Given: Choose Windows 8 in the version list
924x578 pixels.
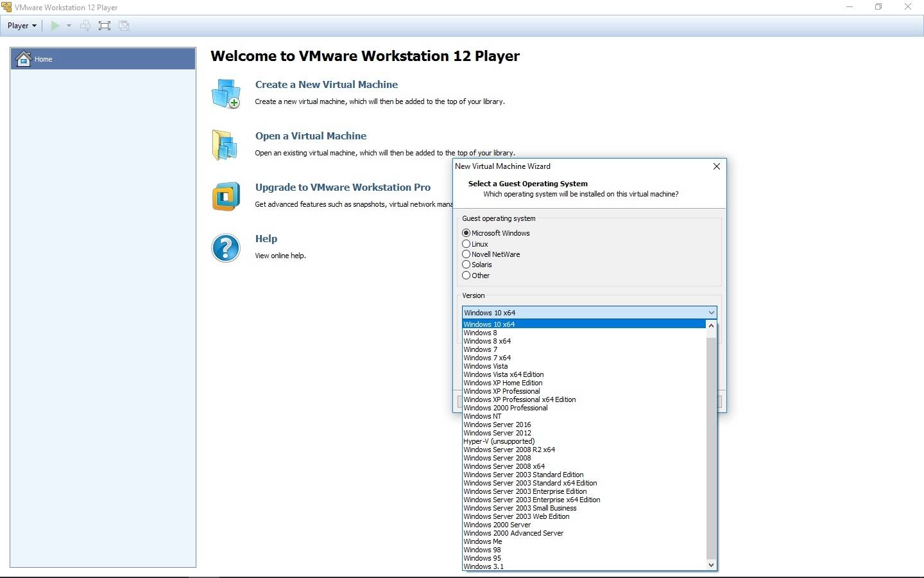Looking at the screenshot, I should click(584, 333).
